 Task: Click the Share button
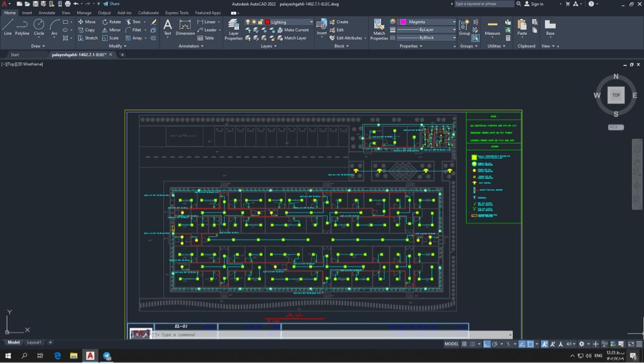pyautogui.click(x=111, y=4)
